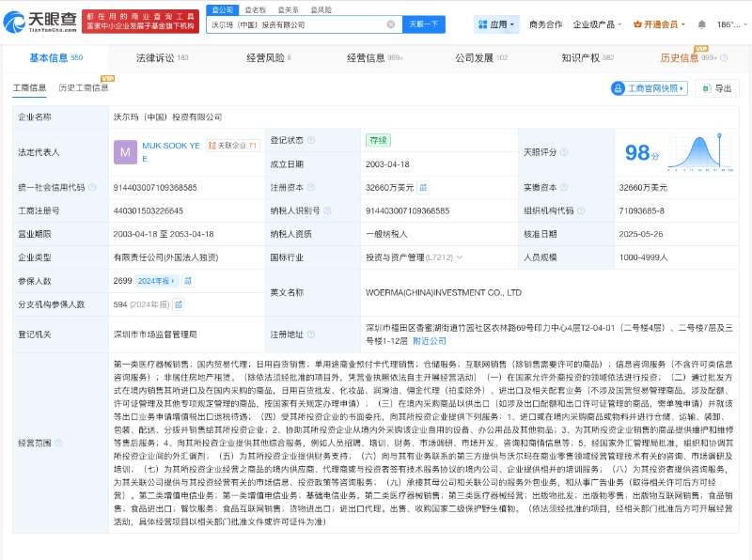
Task: Click the 天眼评分 distribution chart
Action: pyautogui.click(x=700, y=152)
